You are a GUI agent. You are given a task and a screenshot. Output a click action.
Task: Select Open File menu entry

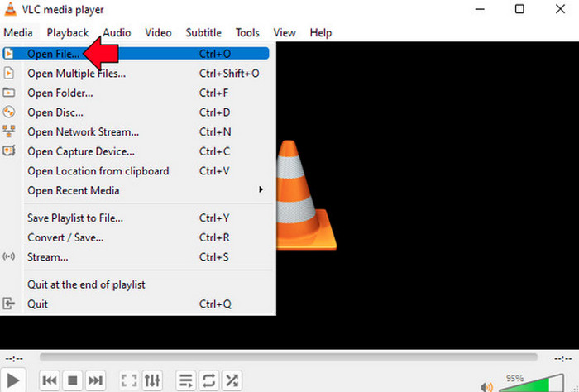tap(54, 54)
